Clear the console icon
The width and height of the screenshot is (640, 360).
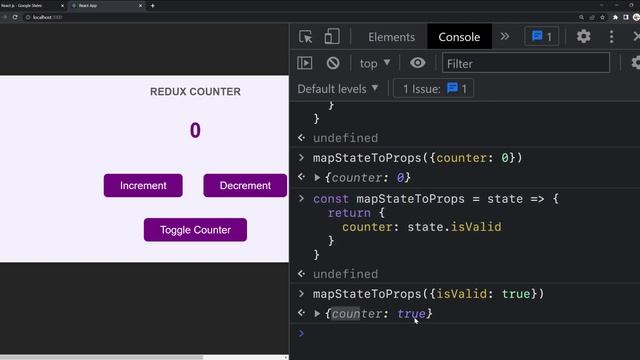tap(333, 63)
